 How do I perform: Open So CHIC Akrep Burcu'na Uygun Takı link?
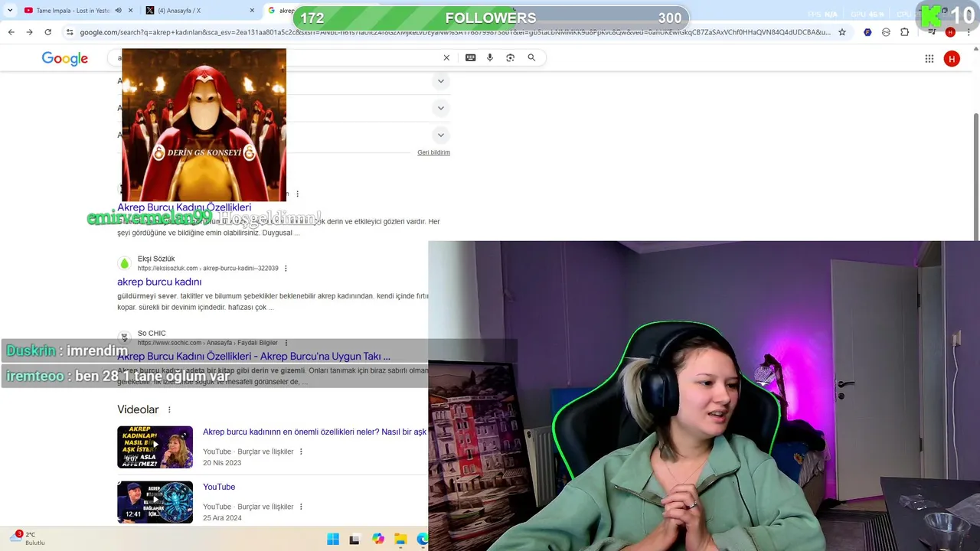tap(253, 356)
